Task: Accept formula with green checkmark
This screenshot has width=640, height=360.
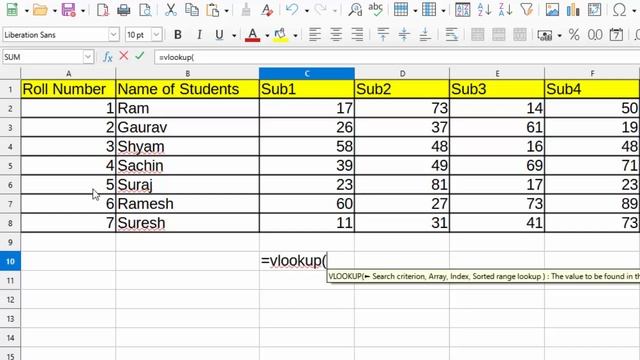Action: 140,56
